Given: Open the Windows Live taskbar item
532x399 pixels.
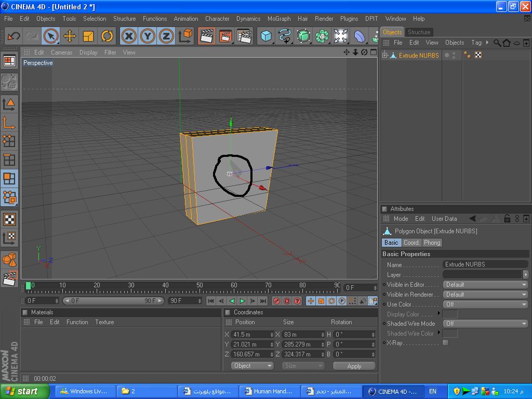Looking at the screenshot, I should click(x=85, y=391).
